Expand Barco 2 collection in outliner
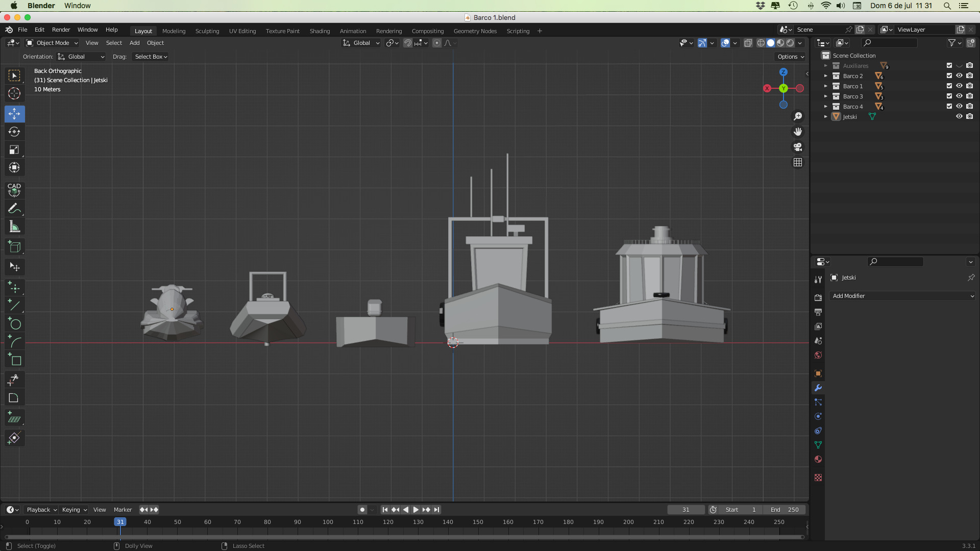Image resolution: width=980 pixels, height=551 pixels. pos(825,76)
